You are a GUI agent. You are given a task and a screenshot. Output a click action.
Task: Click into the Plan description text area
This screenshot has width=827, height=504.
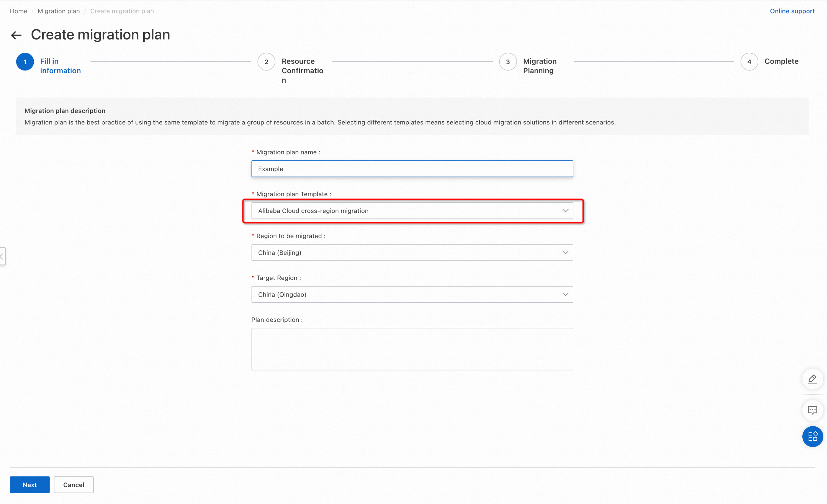pyautogui.click(x=412, y=349)
